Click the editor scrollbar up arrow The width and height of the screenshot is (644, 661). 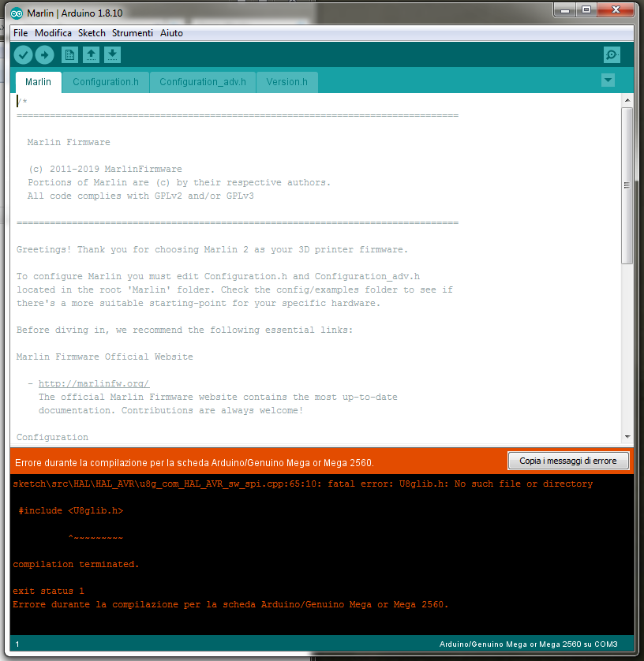[x=627, y=100]
